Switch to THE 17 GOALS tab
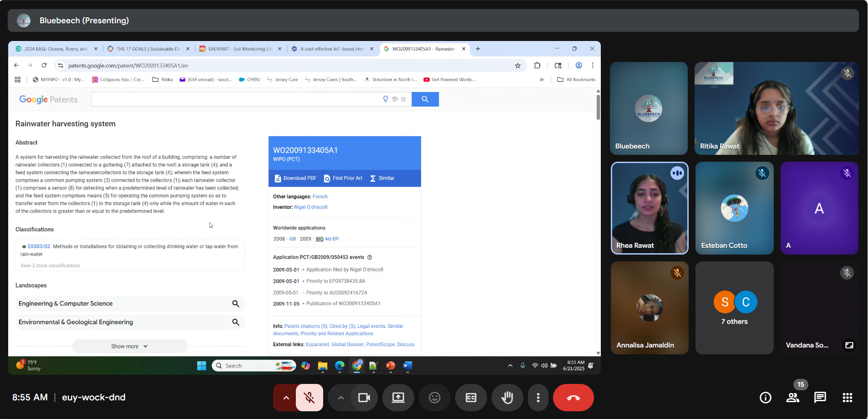Screen dimensions: 868x419 [x=147, y=49]
